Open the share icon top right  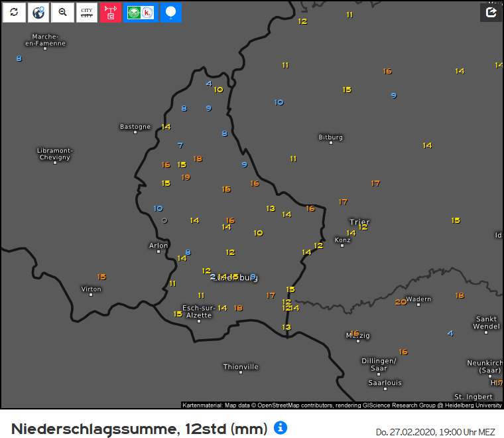click(491, 13)
